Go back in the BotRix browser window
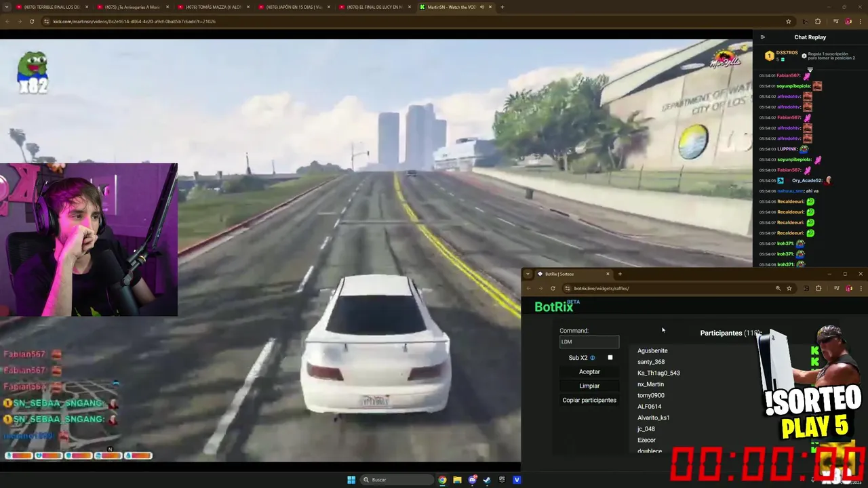The image size is (868, 488). 529,288
